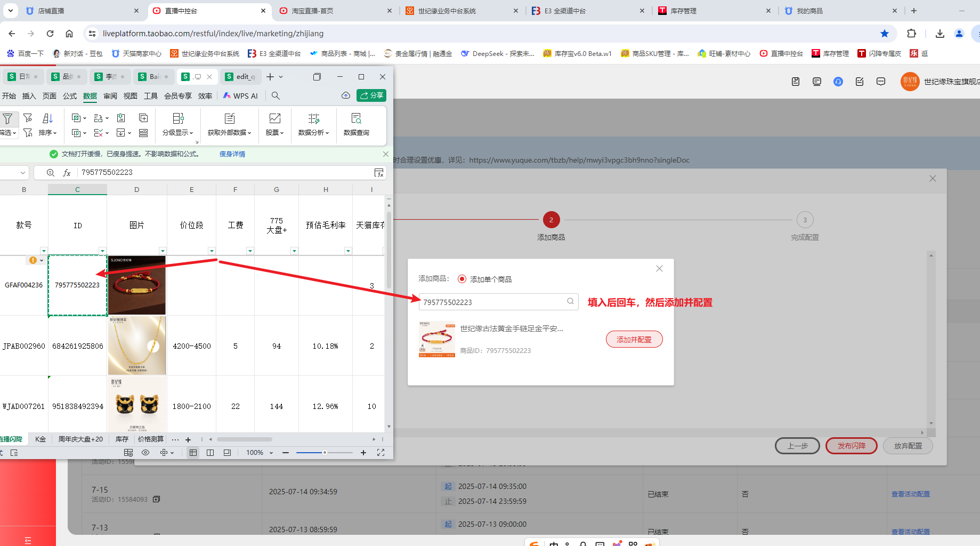
Task: Click the WPS cloud upload icon
Action: tap(346, 95)
